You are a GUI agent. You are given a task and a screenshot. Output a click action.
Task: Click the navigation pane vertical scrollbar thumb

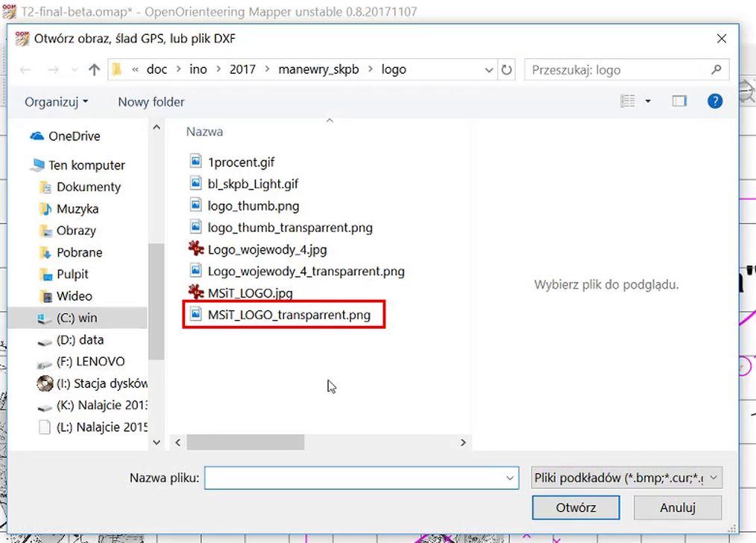click(156, 301)
